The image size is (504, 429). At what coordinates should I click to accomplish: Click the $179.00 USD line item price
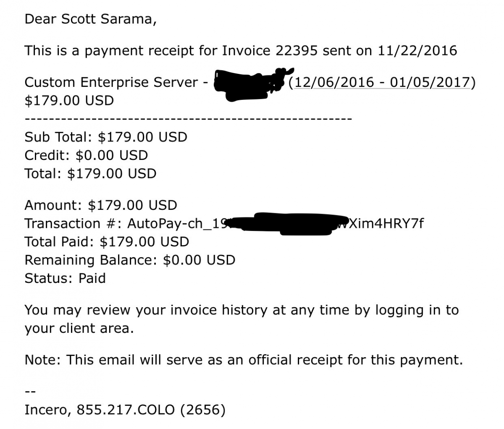pyautogui.click(x=69, y=101)
